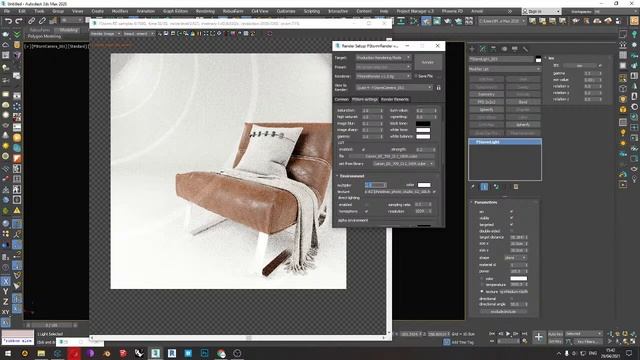Restrict to XY plane button
The image size is (640, 360).
point(6,312)
